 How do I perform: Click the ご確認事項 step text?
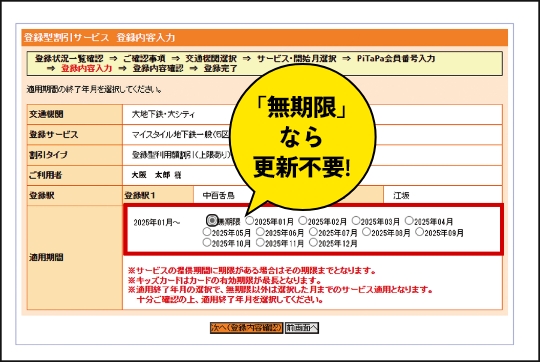(144, 59)
